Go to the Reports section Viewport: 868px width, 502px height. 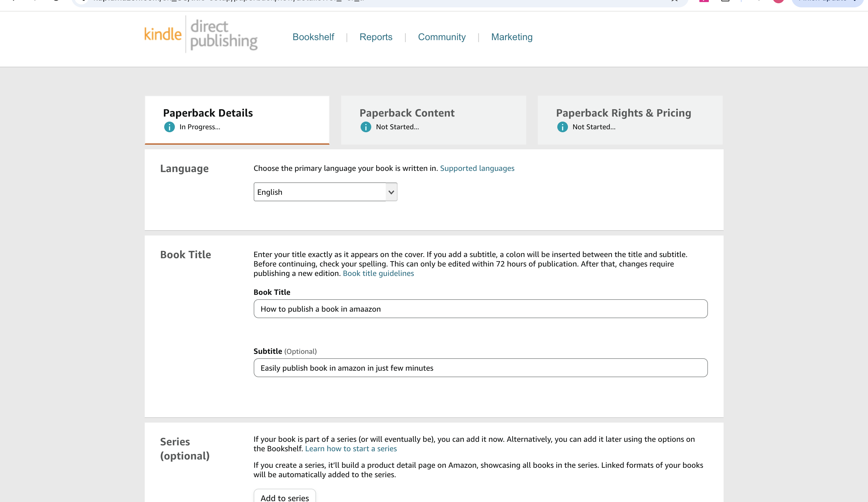coord(376,37)
